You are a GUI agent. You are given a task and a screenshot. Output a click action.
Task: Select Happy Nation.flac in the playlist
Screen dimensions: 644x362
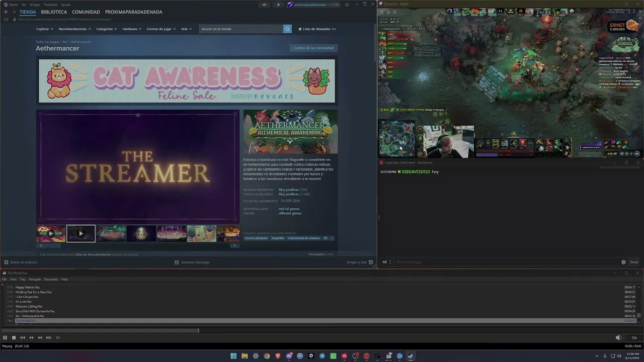click(28, 287)
